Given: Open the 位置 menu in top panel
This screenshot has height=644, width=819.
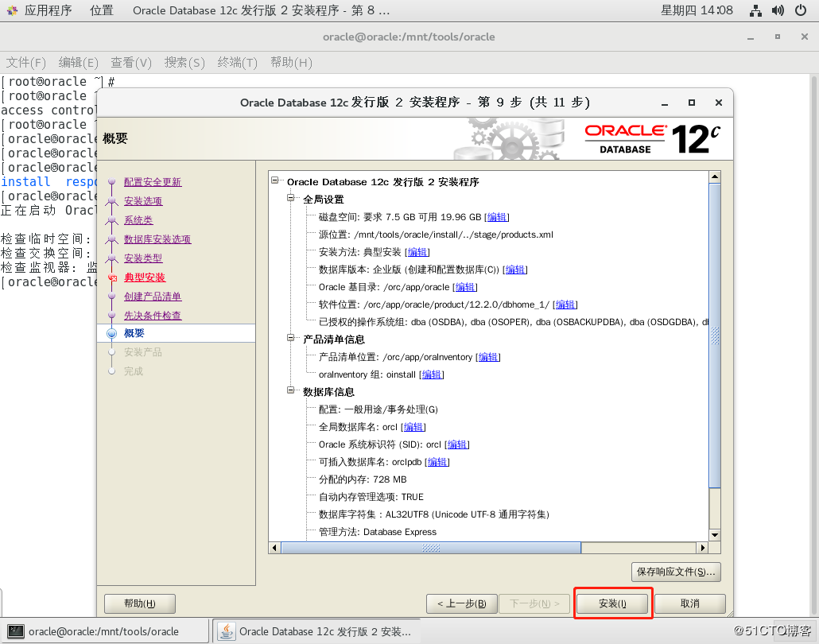Looking at the screenshot, I should click(101, 10).
